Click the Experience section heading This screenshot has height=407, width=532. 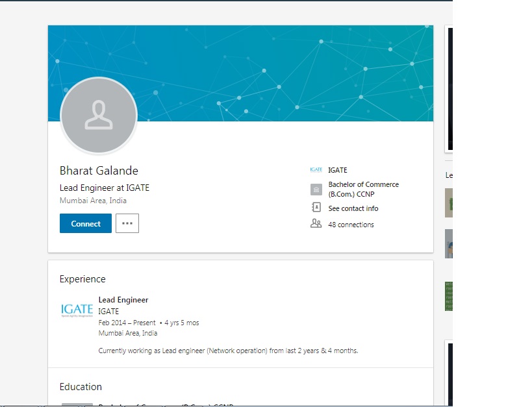[82, 278]
